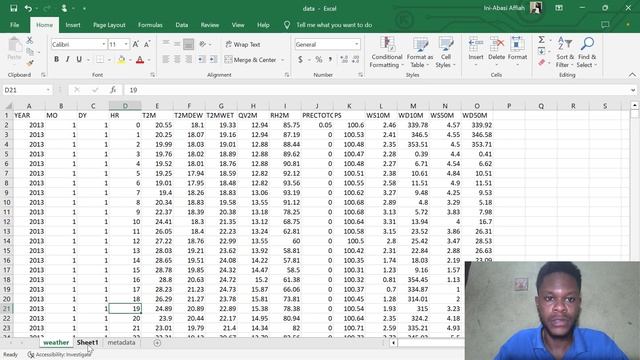Open the Calibri font name dropdown
This screenshot has width=640, height=360.
pyautogui.click(x=104, y=44)
